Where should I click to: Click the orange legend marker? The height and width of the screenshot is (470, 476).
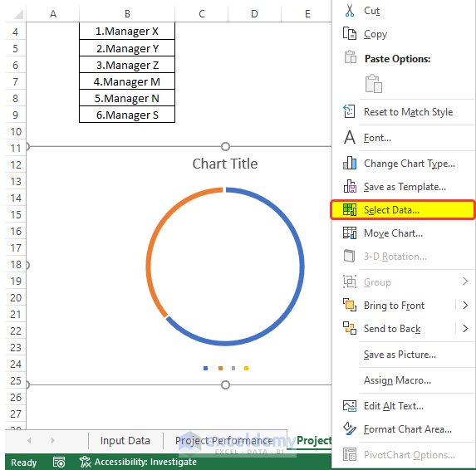pos(220,369)
